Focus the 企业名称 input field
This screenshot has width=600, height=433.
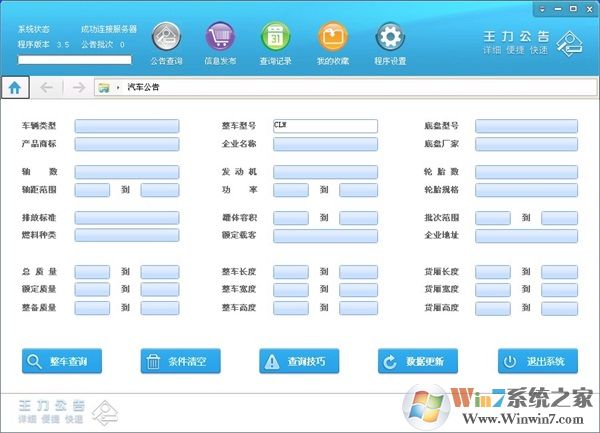325,144
